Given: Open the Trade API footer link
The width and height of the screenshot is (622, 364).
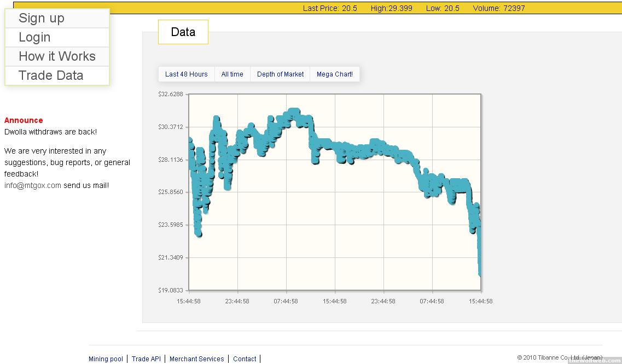Looking at the screenshot, I should (x=146, y=359).
